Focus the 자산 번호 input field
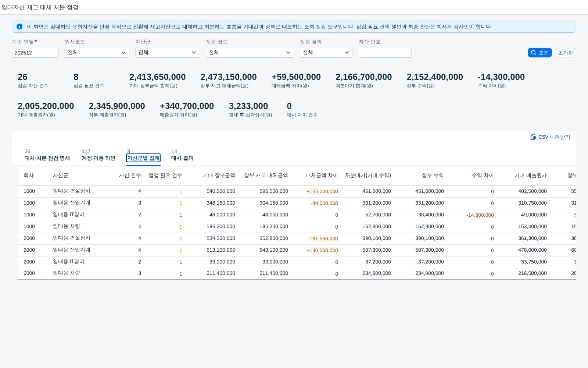This screenshot has width=588, height=368. click(385, 53)
